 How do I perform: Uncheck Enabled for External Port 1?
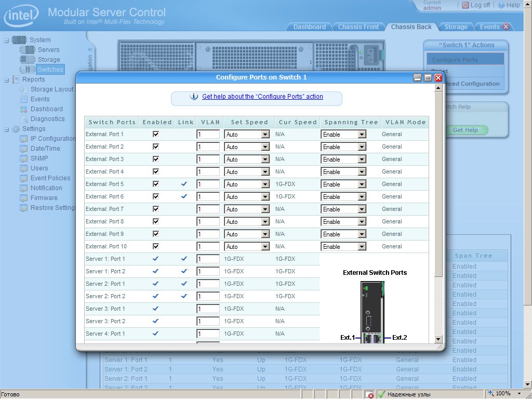coord(156,134)
